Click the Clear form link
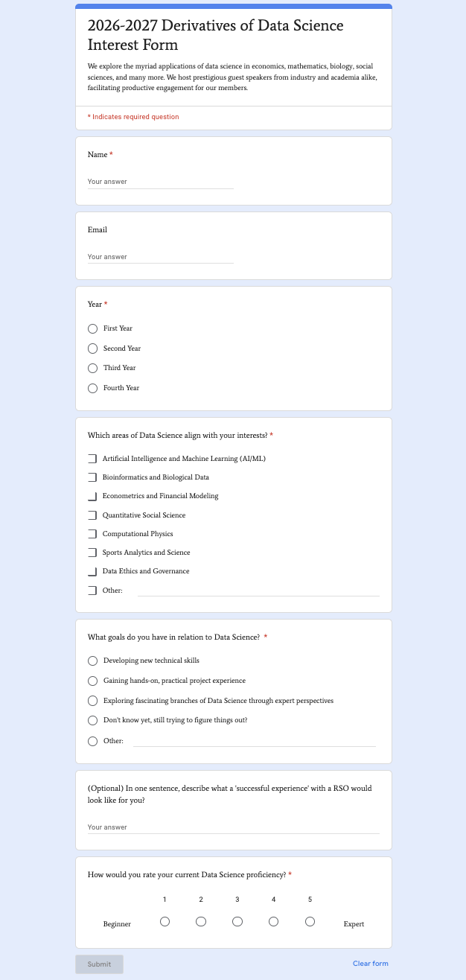The width and height of the screenshot is (466, 980). 371,964
